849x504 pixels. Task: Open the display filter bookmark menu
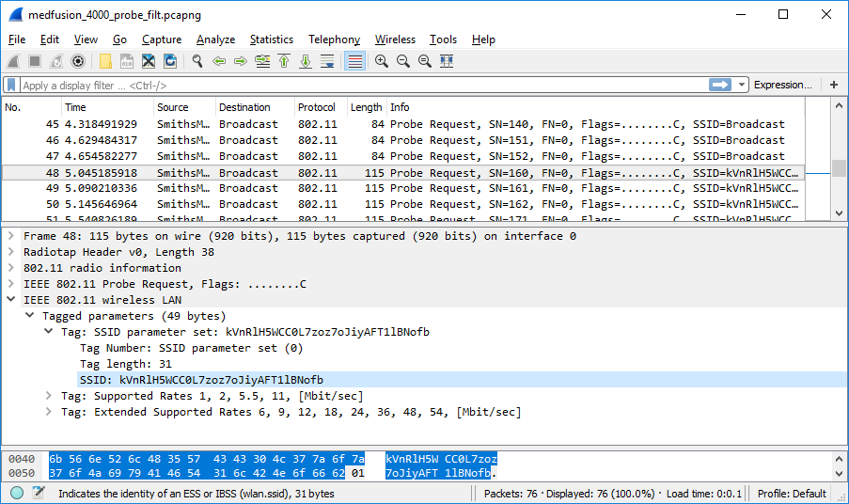(x=11, y=85)
